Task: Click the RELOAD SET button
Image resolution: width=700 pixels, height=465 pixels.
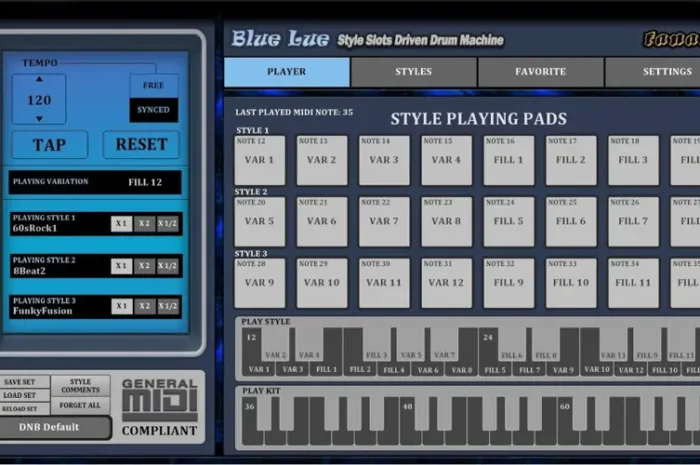Action: [25, 409]
